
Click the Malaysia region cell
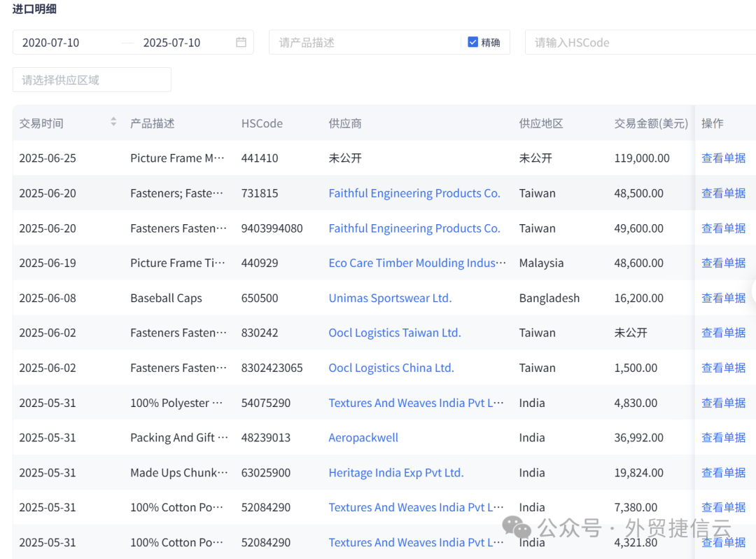[x=541, y=263]
